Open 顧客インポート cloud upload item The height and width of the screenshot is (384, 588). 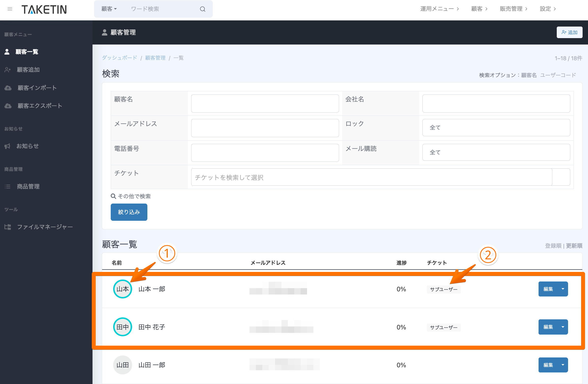coord(37,88)
